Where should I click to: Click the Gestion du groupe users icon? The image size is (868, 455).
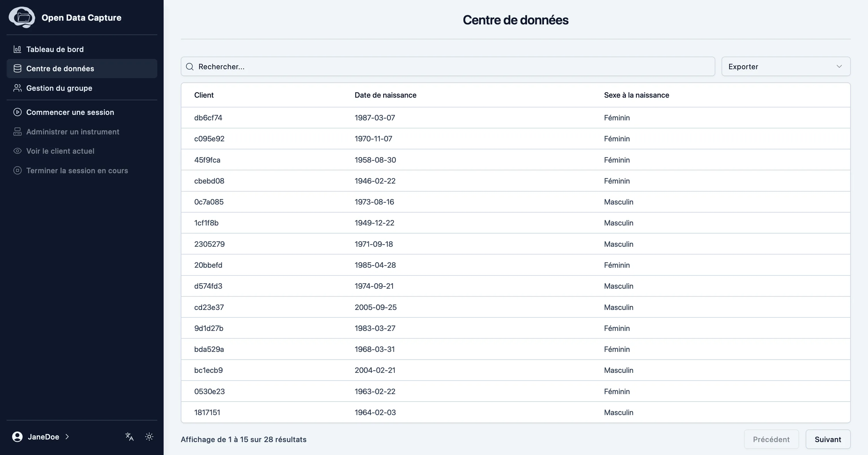click(x=17, y=88)
